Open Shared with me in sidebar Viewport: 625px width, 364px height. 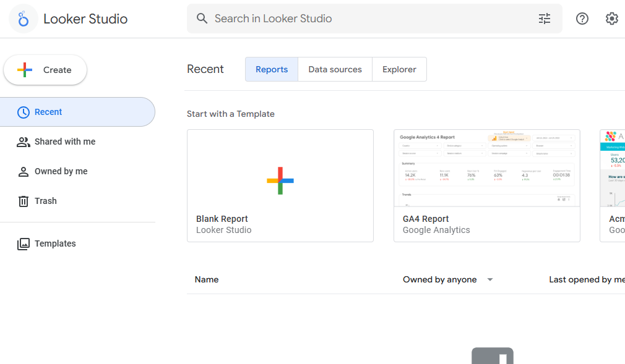(77, 142)
